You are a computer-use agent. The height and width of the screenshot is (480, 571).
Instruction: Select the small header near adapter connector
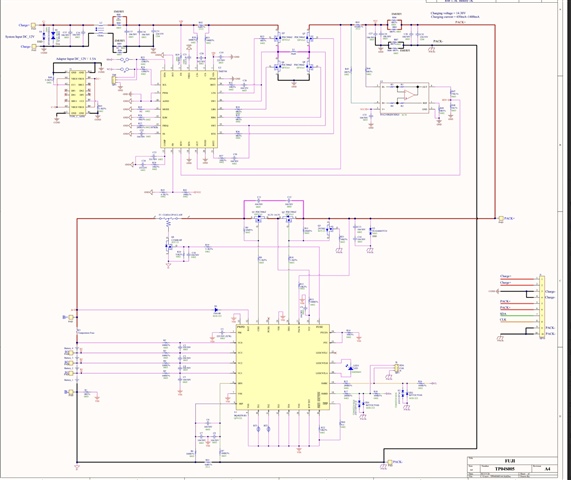114,80
